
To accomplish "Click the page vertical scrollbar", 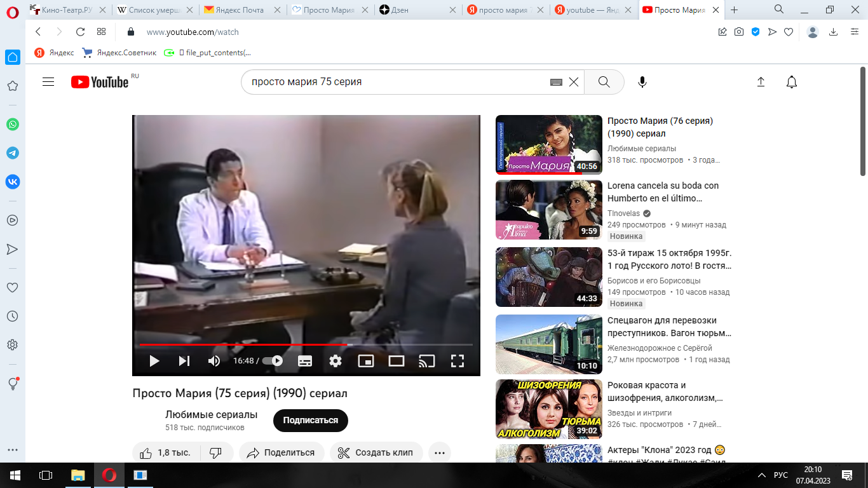I will pos(863,121).
